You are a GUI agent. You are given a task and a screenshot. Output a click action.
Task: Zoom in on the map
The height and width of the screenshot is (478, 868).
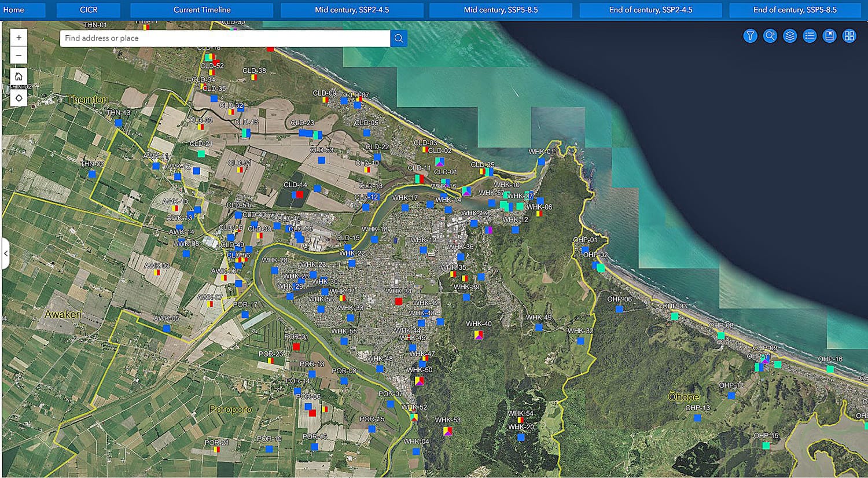point(19,38)
